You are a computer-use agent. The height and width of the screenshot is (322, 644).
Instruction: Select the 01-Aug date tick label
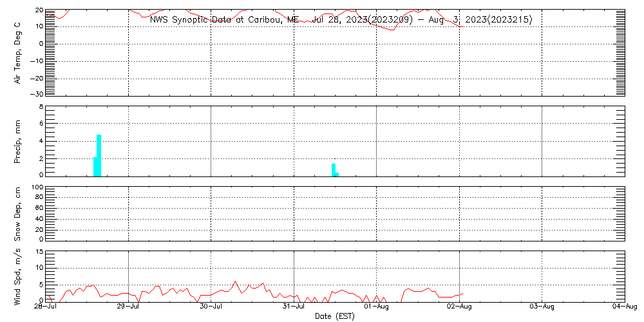377,307
